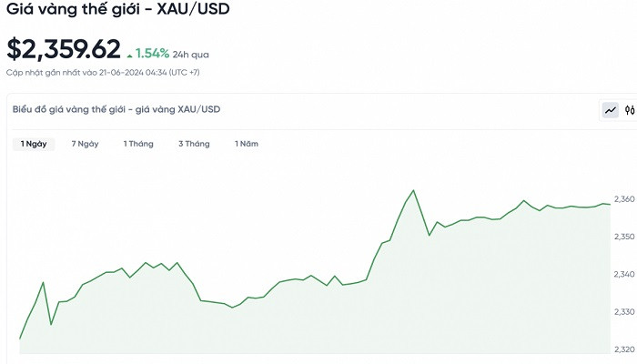
Task: Click the 2,360 y-axis label
Action: pos(624,199)
